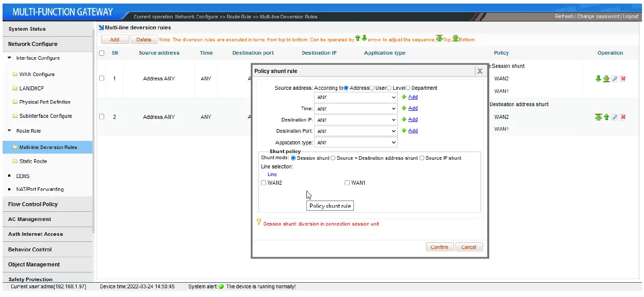The image size is (644, 297).
Task: Open the Destination IP dropdown
Action: click(x=356, y=120)
